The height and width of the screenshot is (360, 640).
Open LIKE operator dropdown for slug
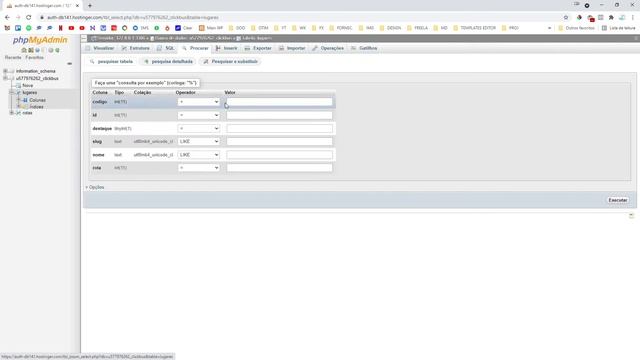click(199, 142)
